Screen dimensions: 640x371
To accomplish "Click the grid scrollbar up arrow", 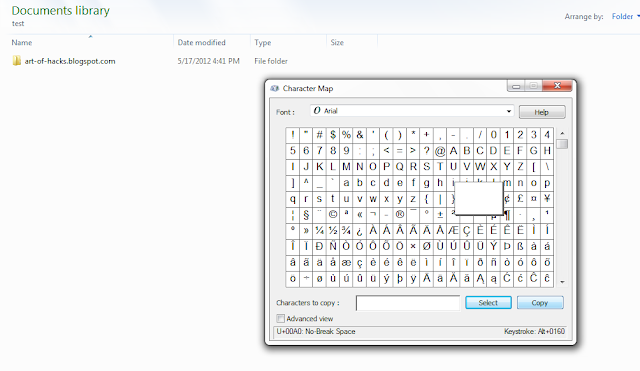I will 562,133.
